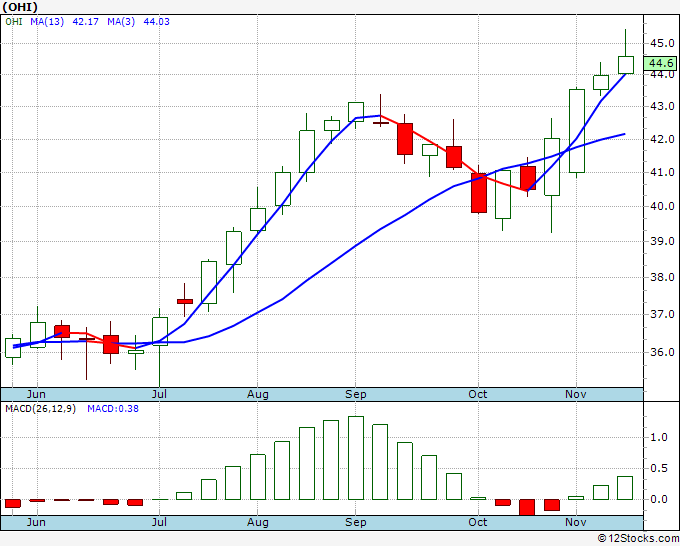This screenshot has height=546, width=680.
Task: Click the 42.0 price axis label
Action: tap(662, 139)
